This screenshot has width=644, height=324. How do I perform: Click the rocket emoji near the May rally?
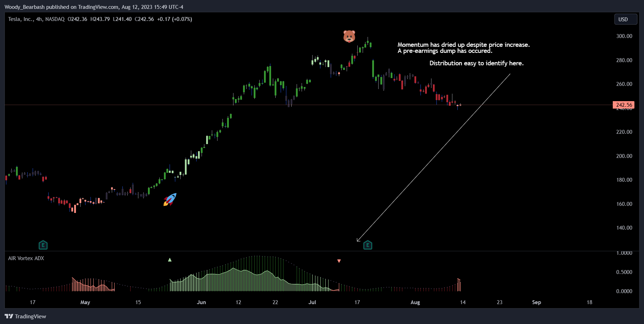tap(170, 199)
